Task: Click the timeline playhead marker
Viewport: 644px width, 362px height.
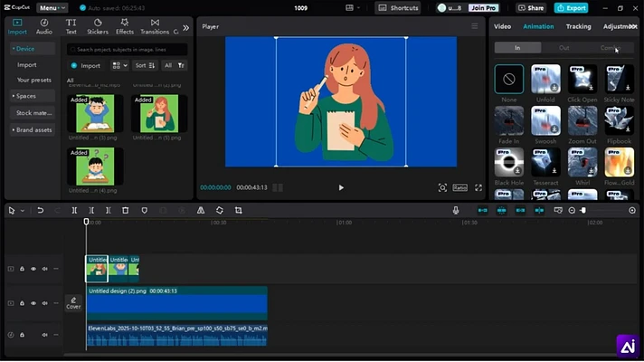Action: [x=86, y=222]
